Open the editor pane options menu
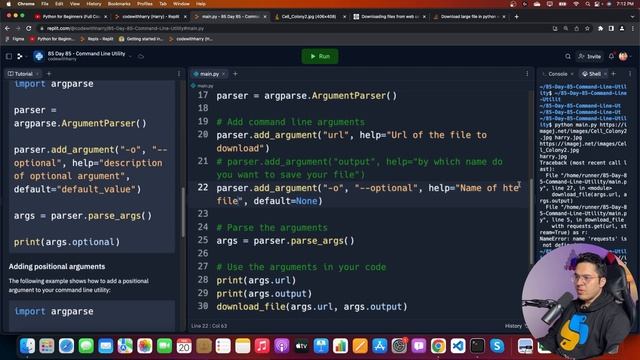This screenshot has height=360, width=640. [x=527, y=74]
